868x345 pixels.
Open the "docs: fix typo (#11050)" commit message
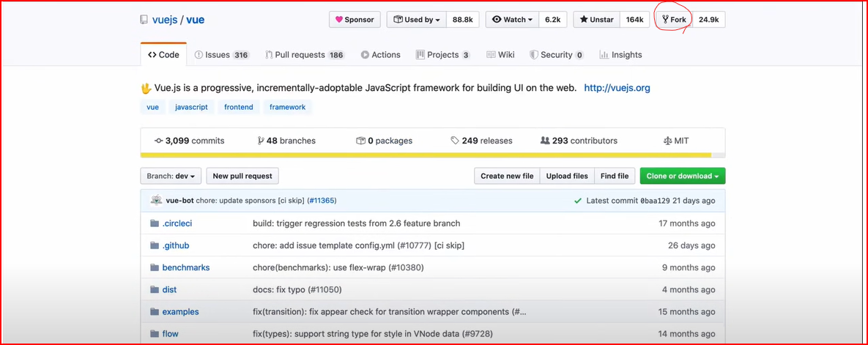click(x=297, y=290)
